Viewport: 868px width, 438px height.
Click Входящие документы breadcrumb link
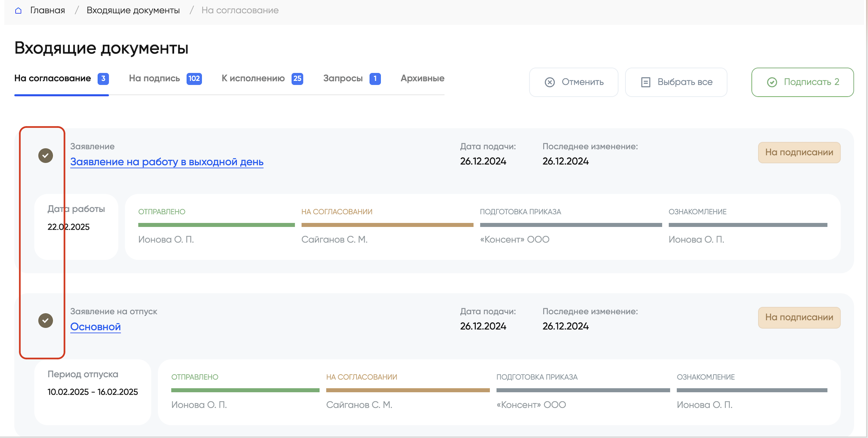133,10
